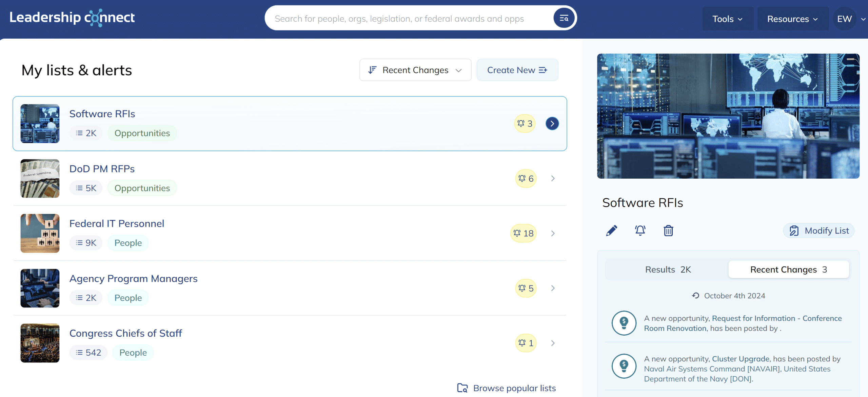868x397 pixels.
Task: Click the opportunity lightbulb icon beside Cluster Upgrade
Action: pyautogui.click(x=624, y=366)
